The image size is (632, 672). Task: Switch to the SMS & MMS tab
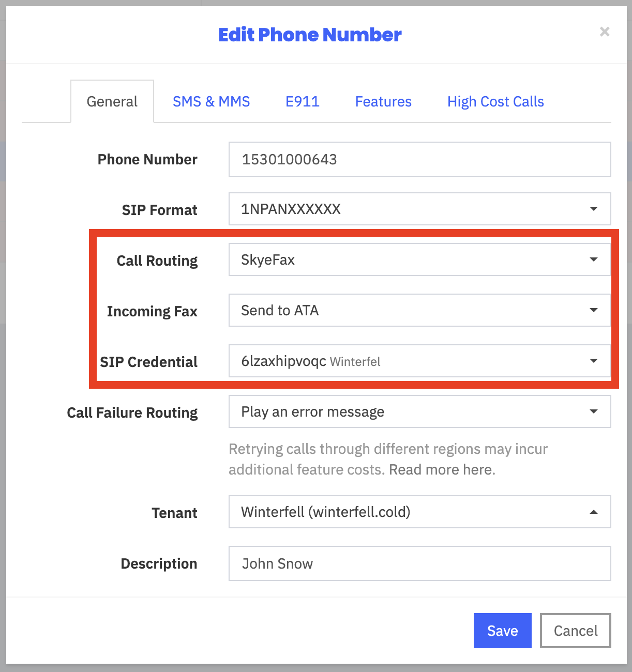(211, 101)
